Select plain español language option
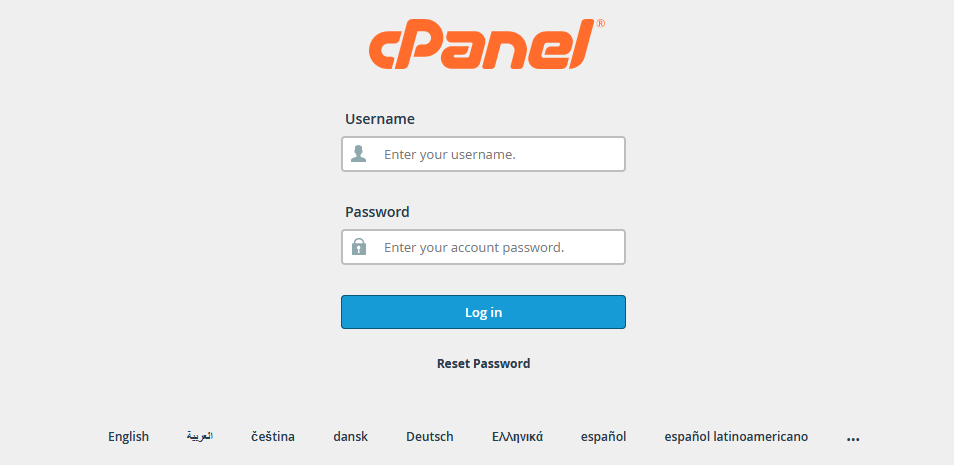The image size is (954, 465). pyautogui.click(x=604, y=437)
